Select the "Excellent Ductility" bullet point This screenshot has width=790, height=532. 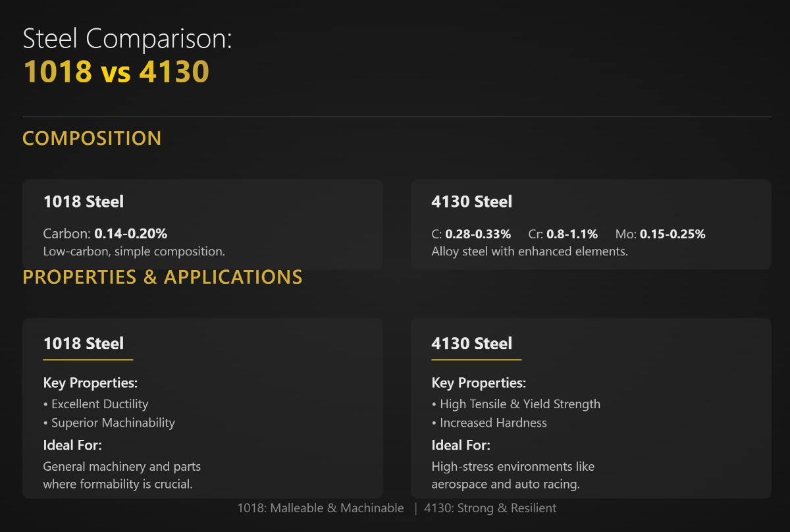tap(96, 404)
